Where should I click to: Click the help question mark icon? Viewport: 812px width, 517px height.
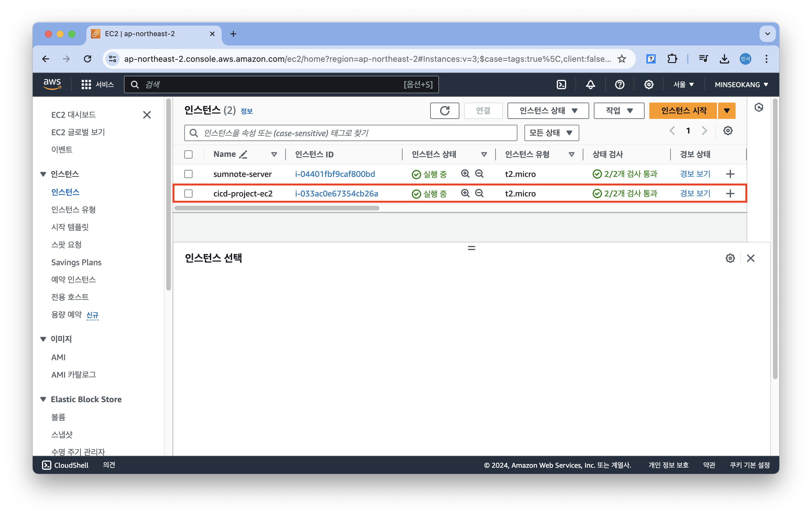click(619, 85)
